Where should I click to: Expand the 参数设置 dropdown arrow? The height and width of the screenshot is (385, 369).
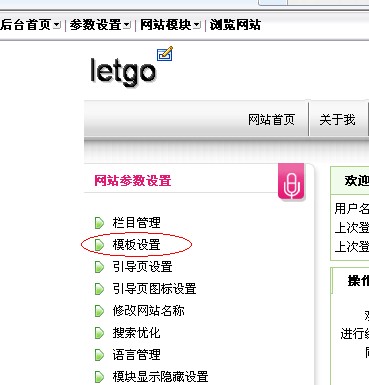point(127,25)
